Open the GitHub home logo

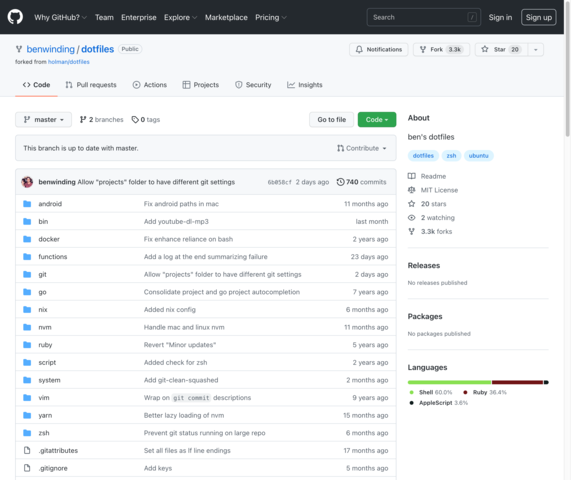click(x=15, y=17)
